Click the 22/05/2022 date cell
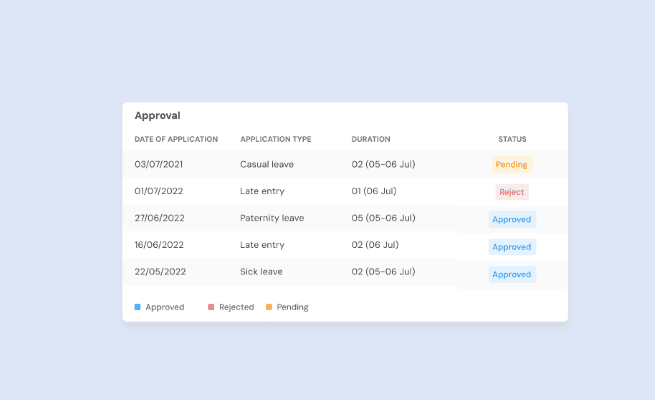 pos(160,272)
